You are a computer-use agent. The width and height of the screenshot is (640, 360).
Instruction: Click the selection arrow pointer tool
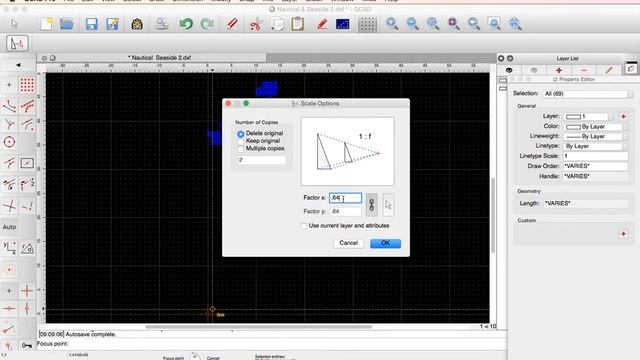(x=15, y=24)
